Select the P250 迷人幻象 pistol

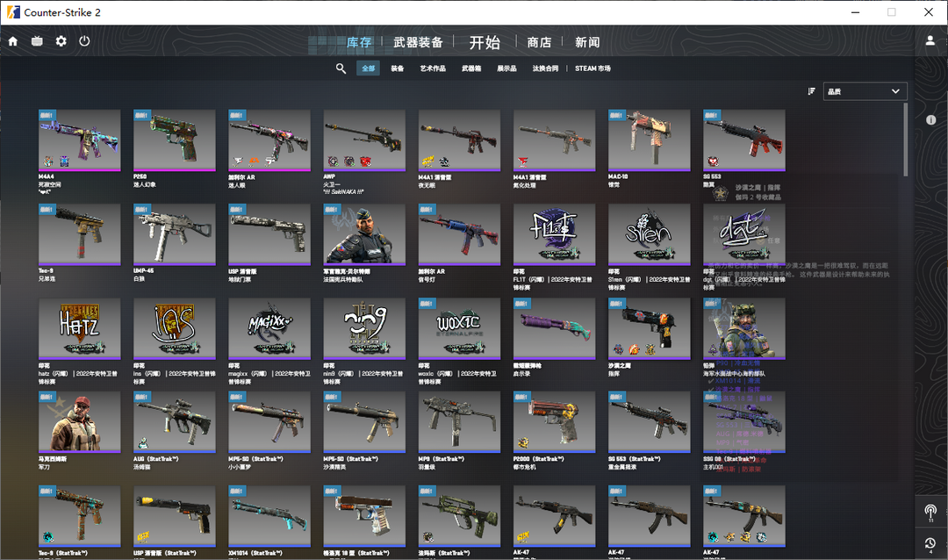pos(174,140)
